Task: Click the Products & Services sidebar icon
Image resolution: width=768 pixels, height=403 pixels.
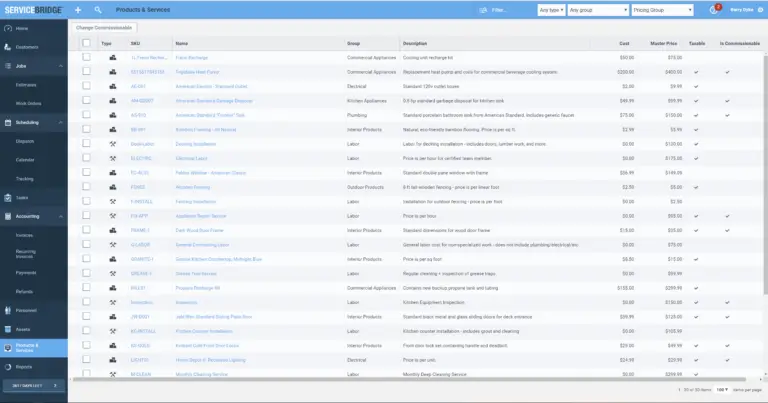Action: click(8, 348)
